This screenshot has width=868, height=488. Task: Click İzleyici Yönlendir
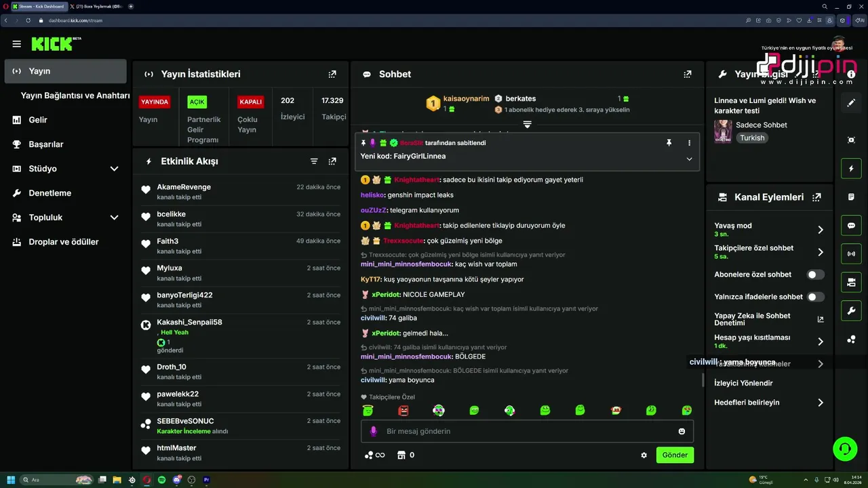[x=743, y=383]
